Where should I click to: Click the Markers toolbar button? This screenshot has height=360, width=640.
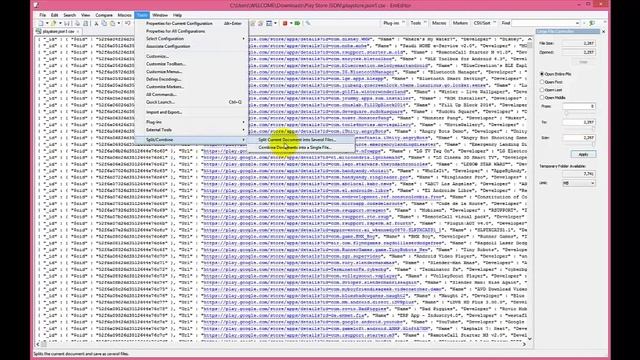(460, 23)
